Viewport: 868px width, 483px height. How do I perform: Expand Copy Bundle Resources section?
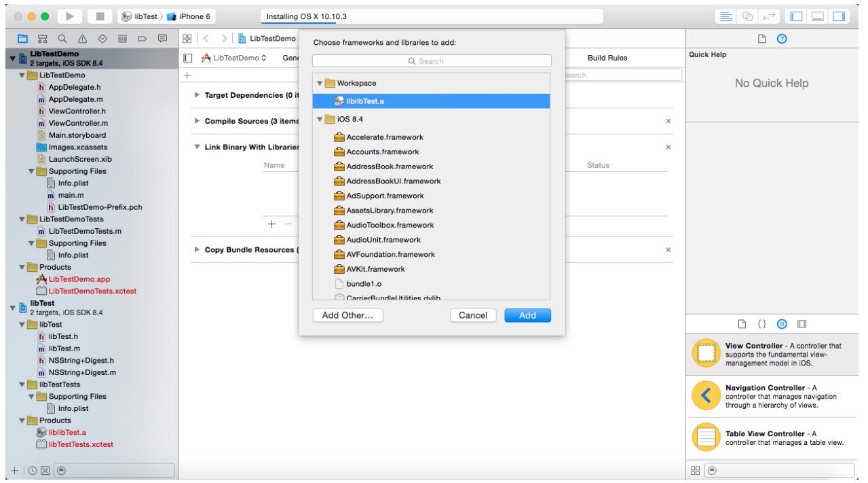197,250
